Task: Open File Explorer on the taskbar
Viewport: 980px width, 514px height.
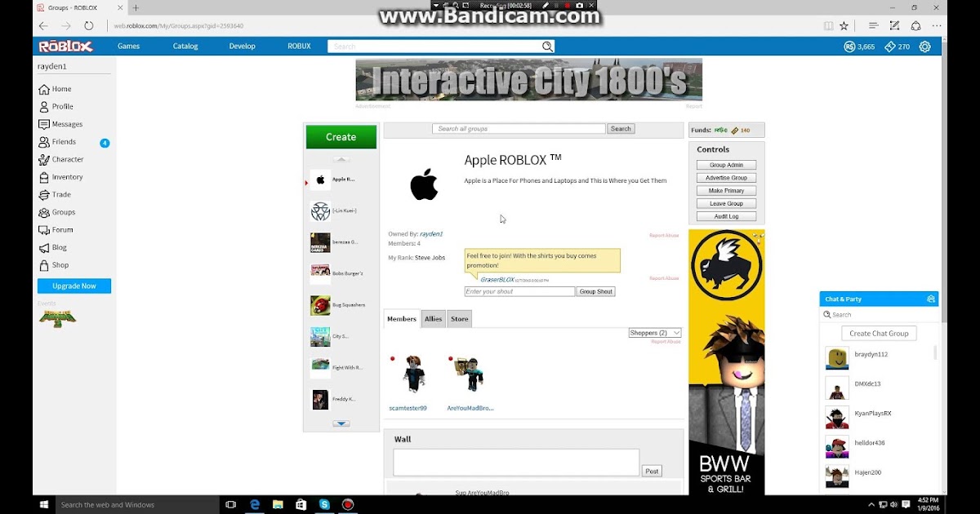Action: tap(278, 505)
